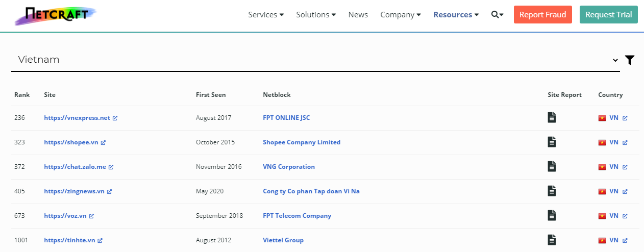
Task: Open the filter funnel icon
Action: (630, 60)
